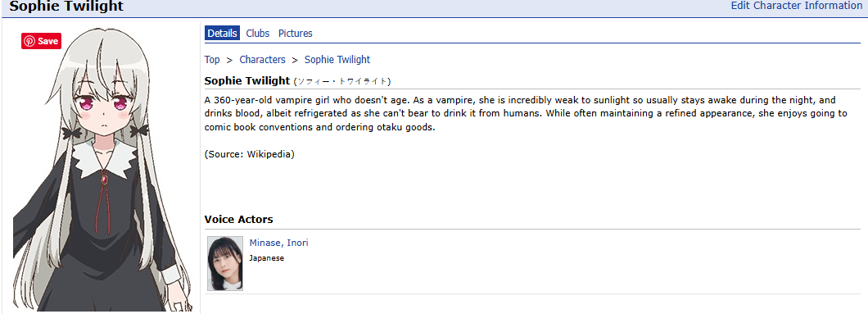868x314 pixels.
Task: Click the Pinterest Save button
Action: pyautogui.click(x=41, y=41)
